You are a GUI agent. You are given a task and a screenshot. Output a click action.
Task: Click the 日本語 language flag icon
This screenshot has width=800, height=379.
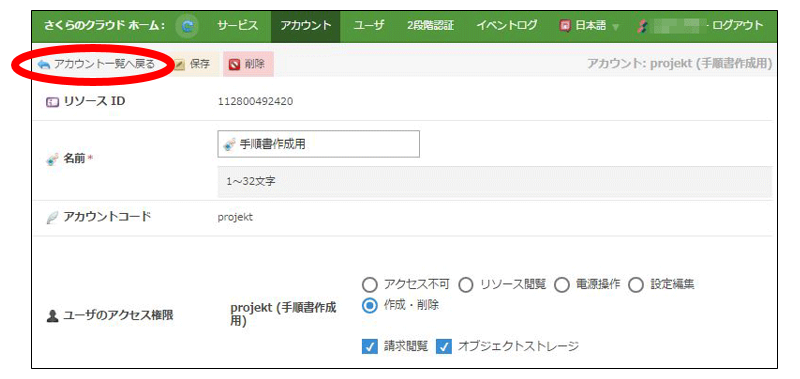click(x=564, y=26)
